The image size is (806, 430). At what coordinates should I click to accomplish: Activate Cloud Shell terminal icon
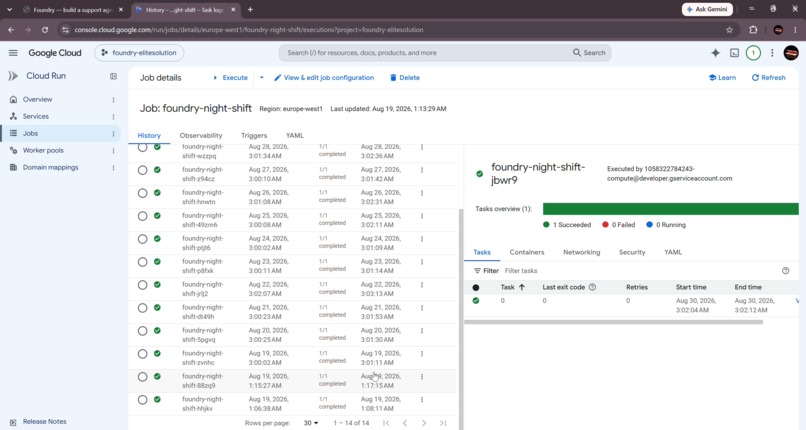pyautogui.click(x=735, y=53)
